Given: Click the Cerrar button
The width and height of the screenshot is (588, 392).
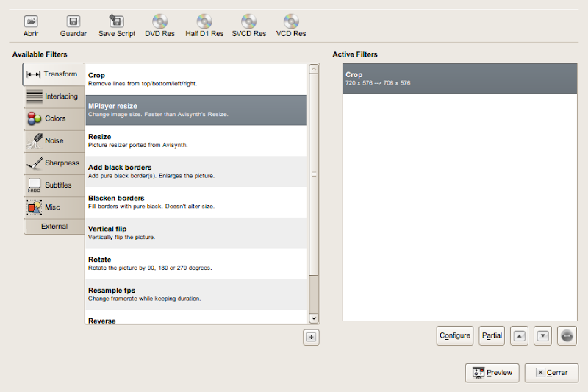Looking at the screenshot, I should pyautogui.click(x=551, y=372).
